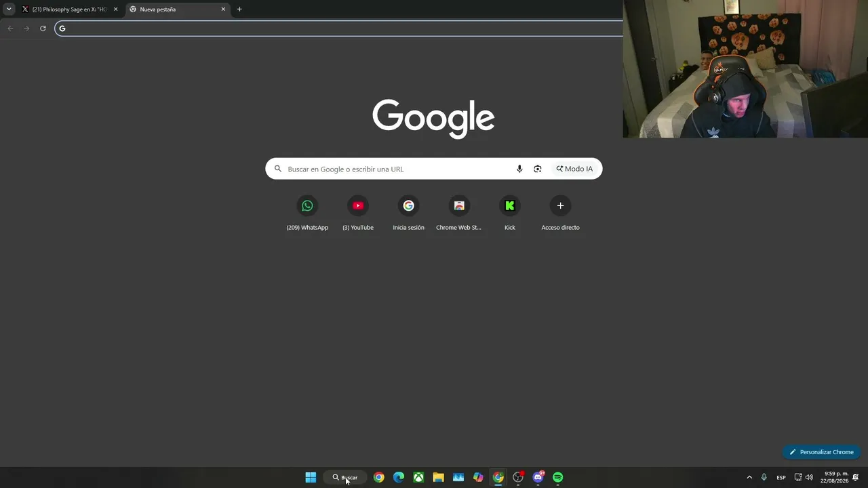
Task: Open the Kick shortcut
Action: pyautogui.click(x=510, y=212)
